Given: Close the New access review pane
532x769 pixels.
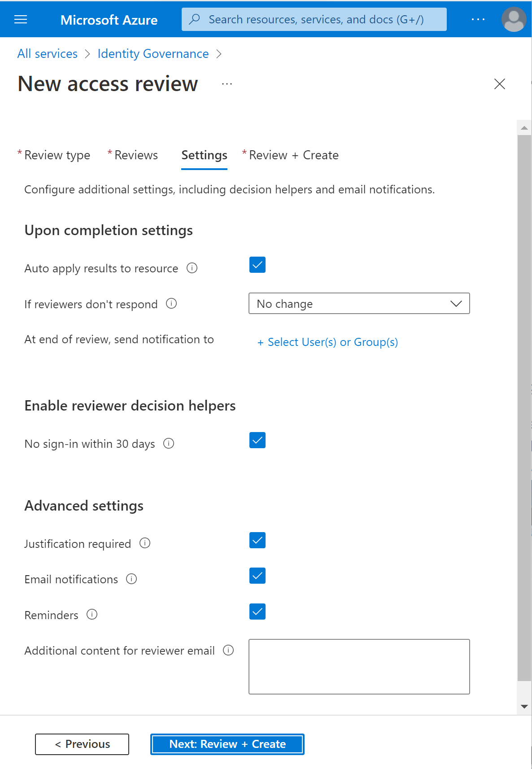Looking at the screenshot, I should click(x=500, y=84).
